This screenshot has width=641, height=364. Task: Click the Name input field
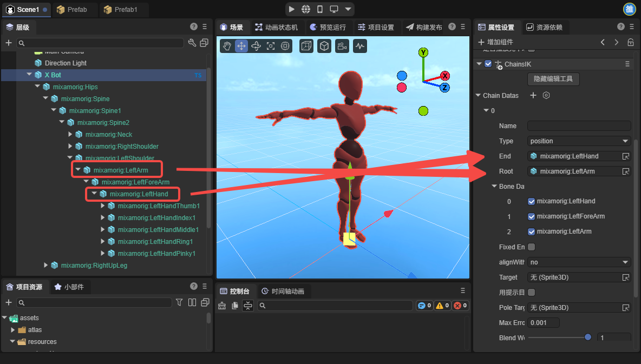point(579,125)
